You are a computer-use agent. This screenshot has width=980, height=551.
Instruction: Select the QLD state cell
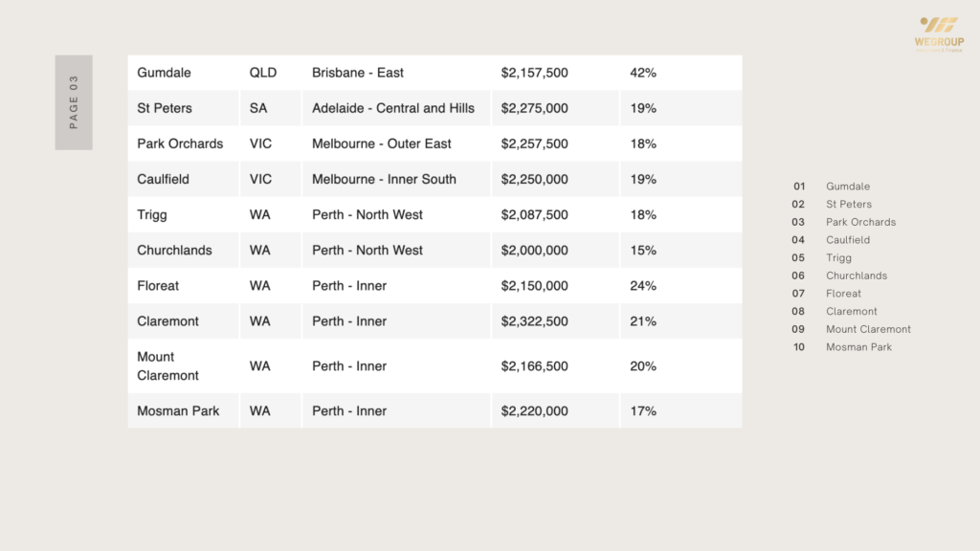coord(263,73)
